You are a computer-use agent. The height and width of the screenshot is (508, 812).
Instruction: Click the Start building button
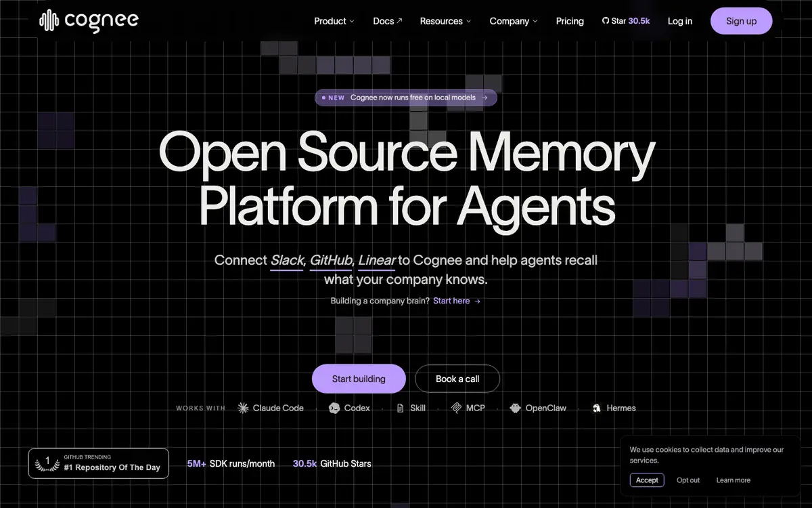coord(359,379)
